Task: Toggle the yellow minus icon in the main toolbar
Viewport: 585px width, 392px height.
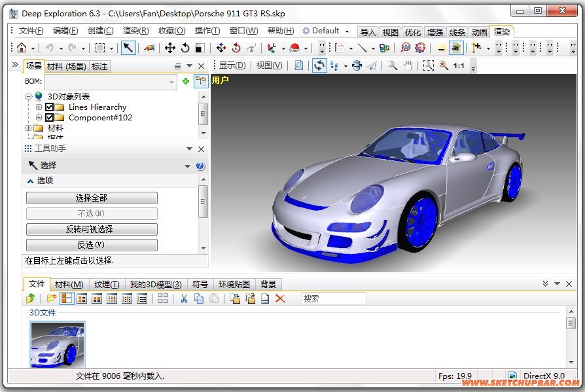Action: point(441,48)
